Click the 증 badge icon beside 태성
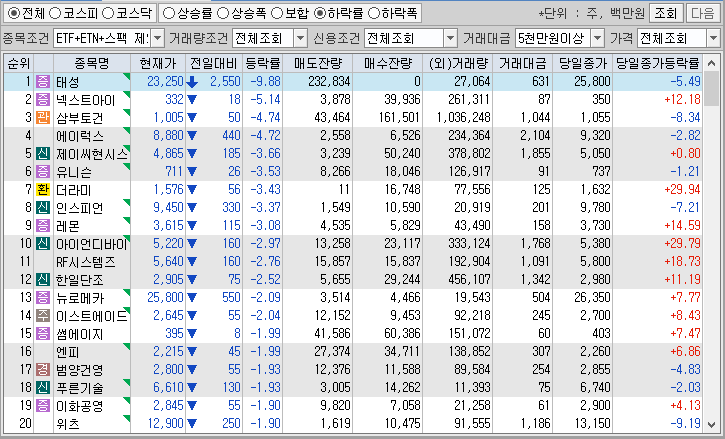 coord(43,82)
